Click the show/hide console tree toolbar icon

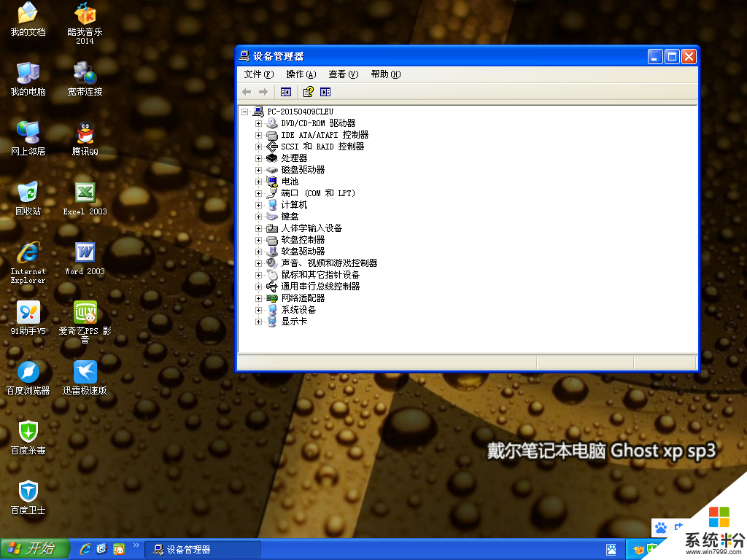(x=286, y=92)
